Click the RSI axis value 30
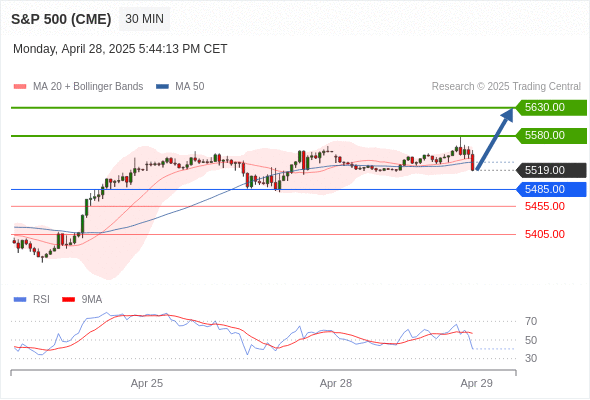The height and width of the screenshot is (400, 590). point(531,358)
